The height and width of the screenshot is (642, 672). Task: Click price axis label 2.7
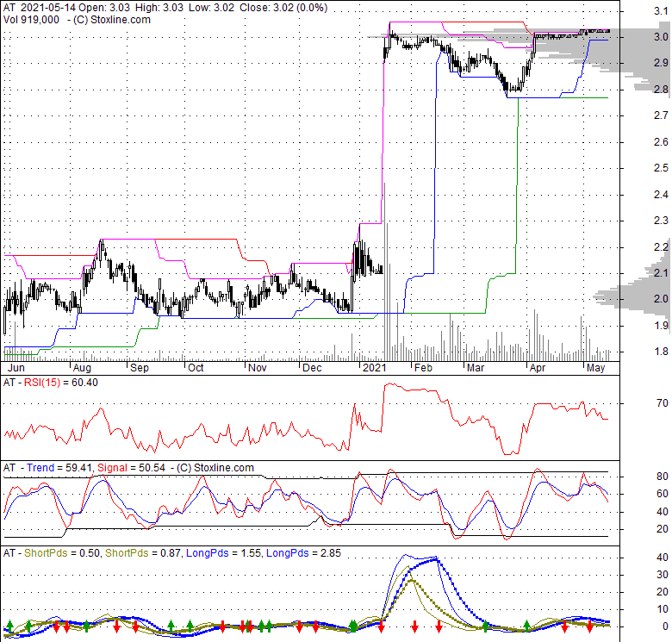point(662,115)
